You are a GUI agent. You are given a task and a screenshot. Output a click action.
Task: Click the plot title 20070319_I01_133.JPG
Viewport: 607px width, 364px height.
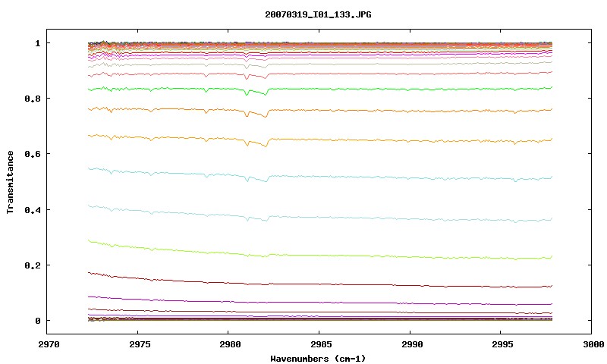318,14
